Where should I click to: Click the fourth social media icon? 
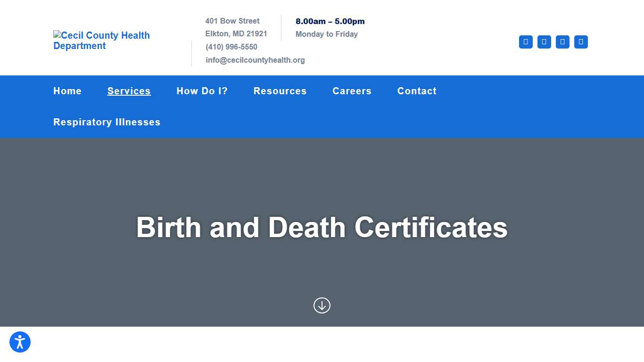click(581, 42)
